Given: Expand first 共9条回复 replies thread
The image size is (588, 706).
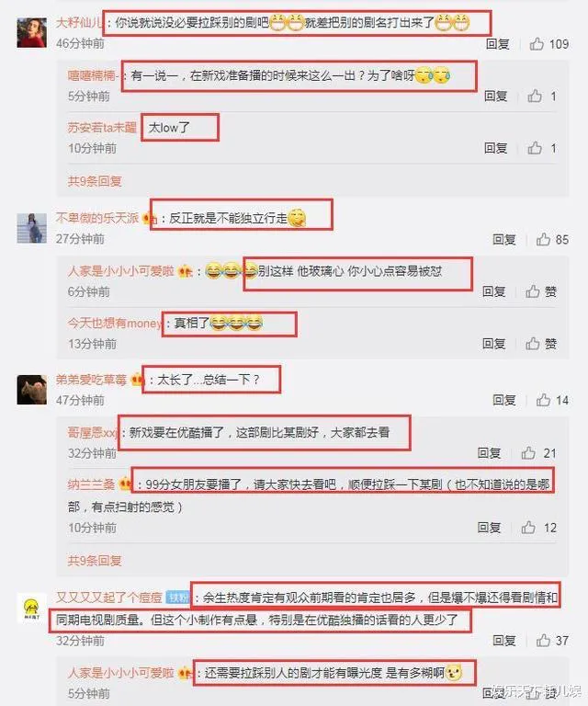Looking at the screenshot, I should coord(95,181).
